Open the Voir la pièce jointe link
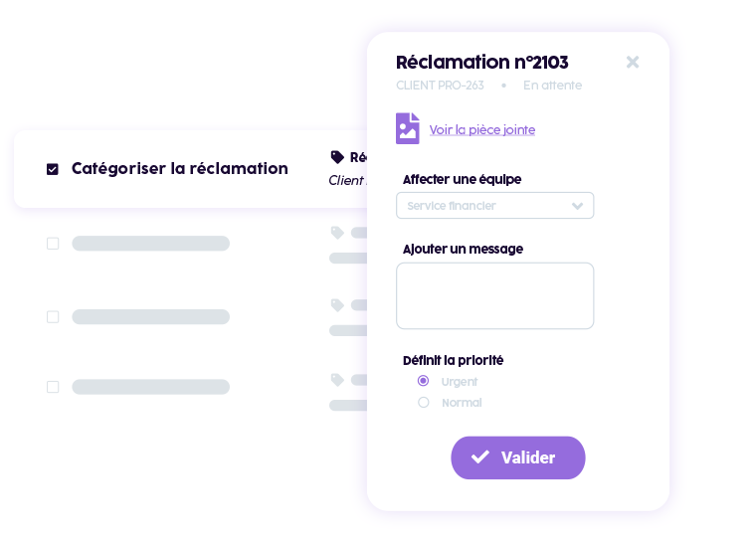The width and height of the screenshot is (756, 543). click(x=482, y=130)
